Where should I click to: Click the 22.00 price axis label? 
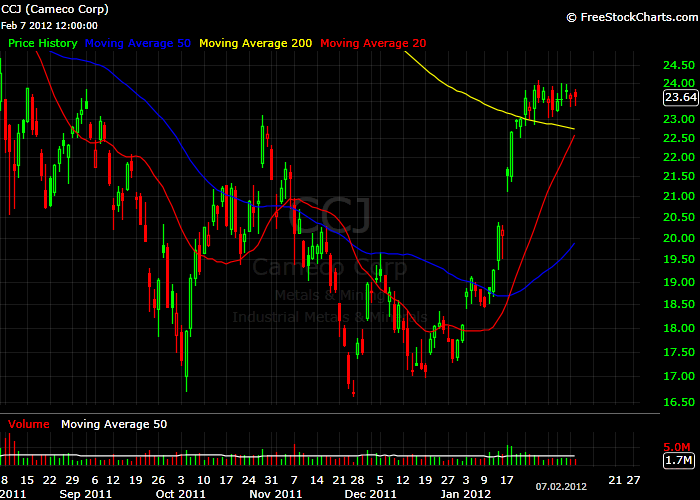pyautogui.click(x=679, y=157)
